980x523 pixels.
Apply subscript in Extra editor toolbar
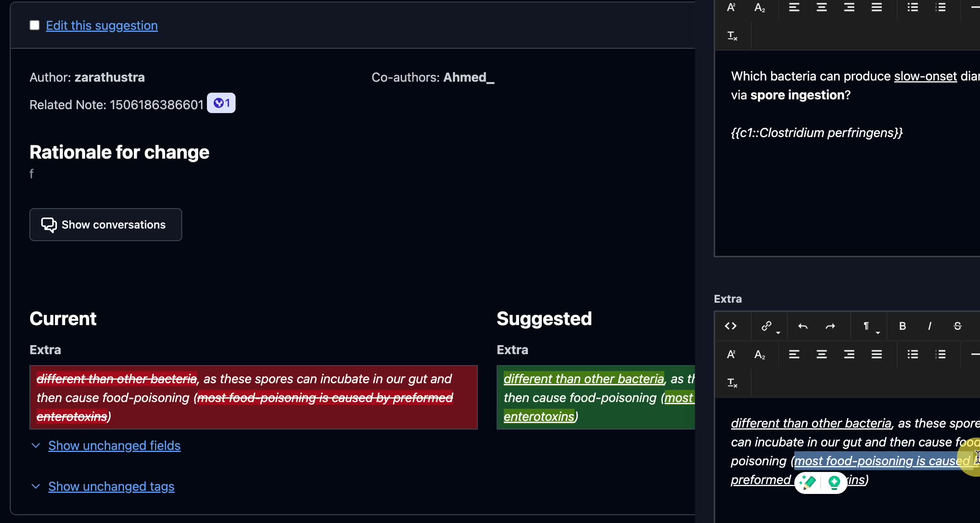(759, 355)
